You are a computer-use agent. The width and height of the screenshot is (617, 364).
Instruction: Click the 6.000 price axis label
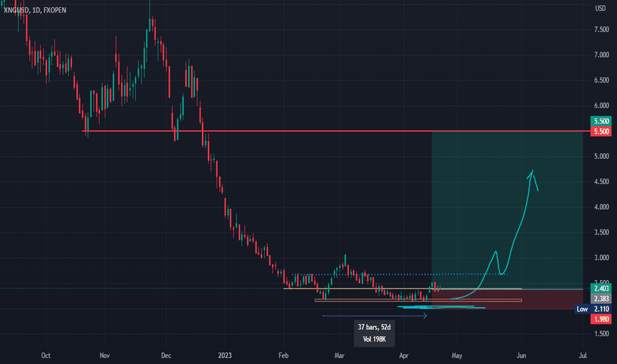click(x=601, y=106)
